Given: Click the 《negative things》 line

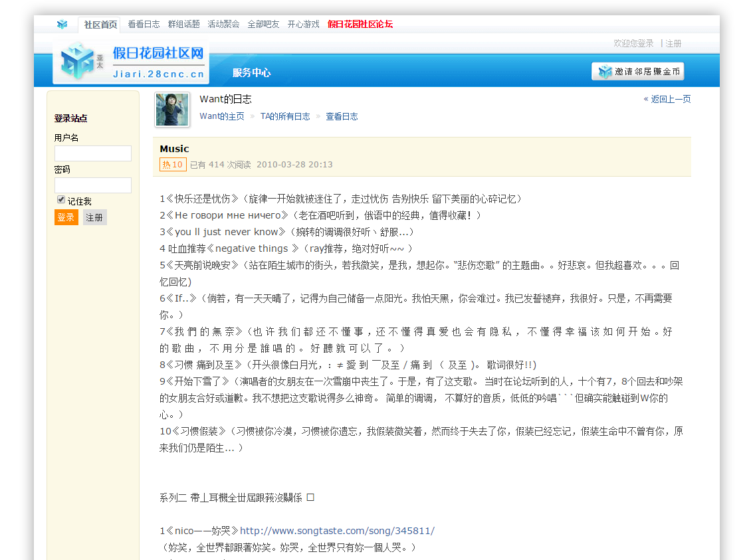Looking at the screenshot, I should point(286,248).
